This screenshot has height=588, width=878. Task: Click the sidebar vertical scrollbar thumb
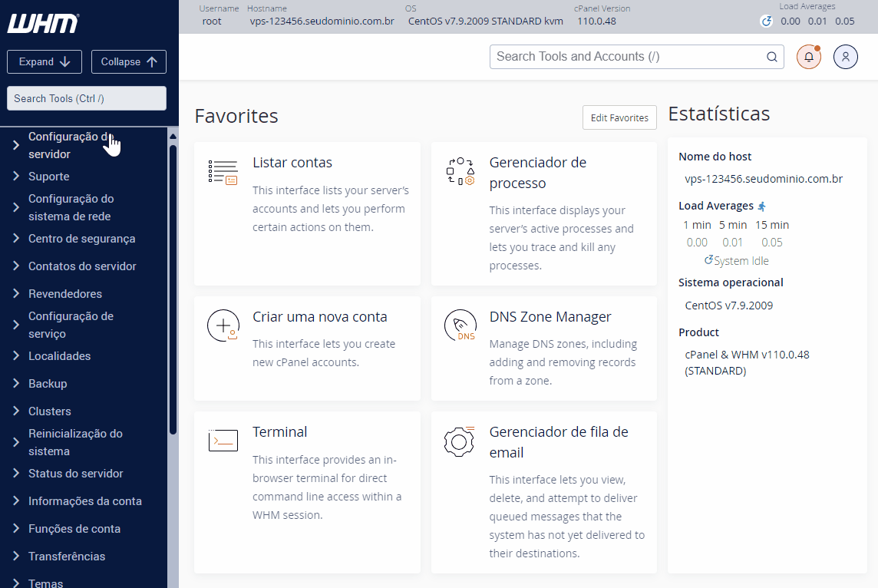tap(173, 289)
